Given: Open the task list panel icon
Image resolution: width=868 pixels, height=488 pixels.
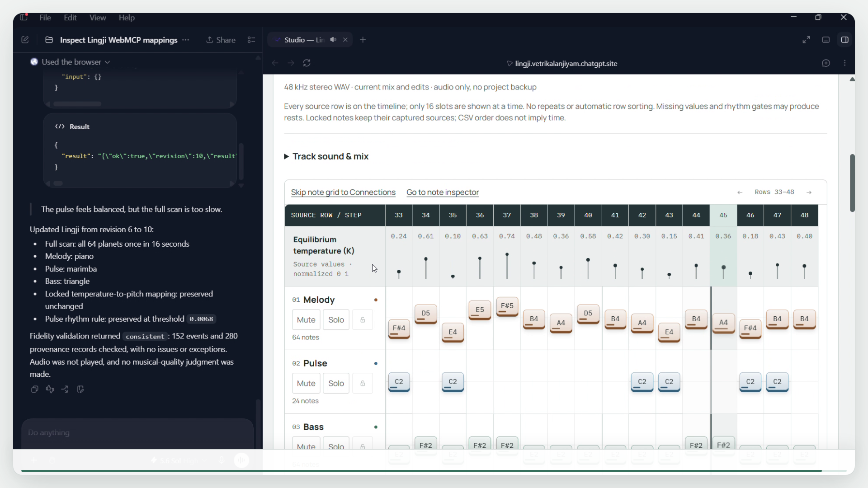Looking at the screenshot, I should 251,40.
